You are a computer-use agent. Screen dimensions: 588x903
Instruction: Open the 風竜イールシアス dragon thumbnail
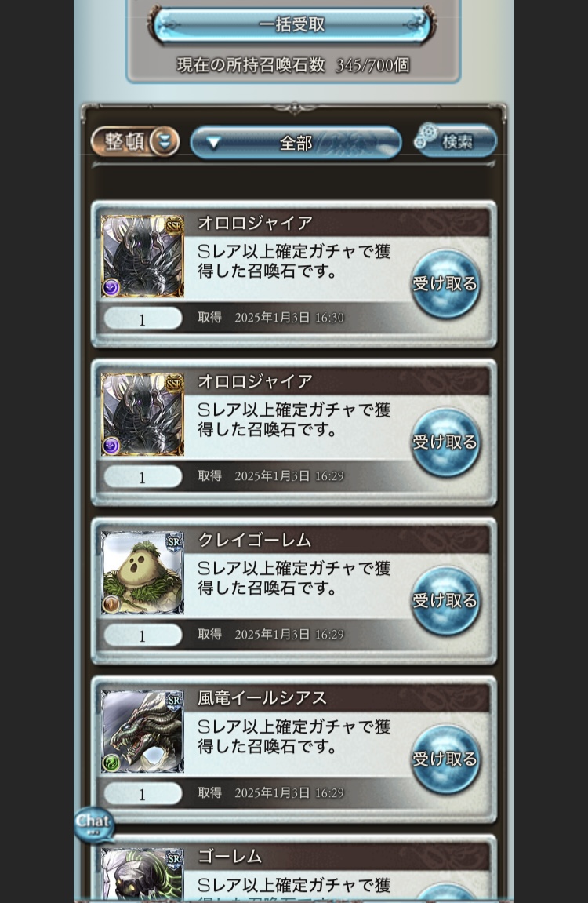click(x=143, y=731)
